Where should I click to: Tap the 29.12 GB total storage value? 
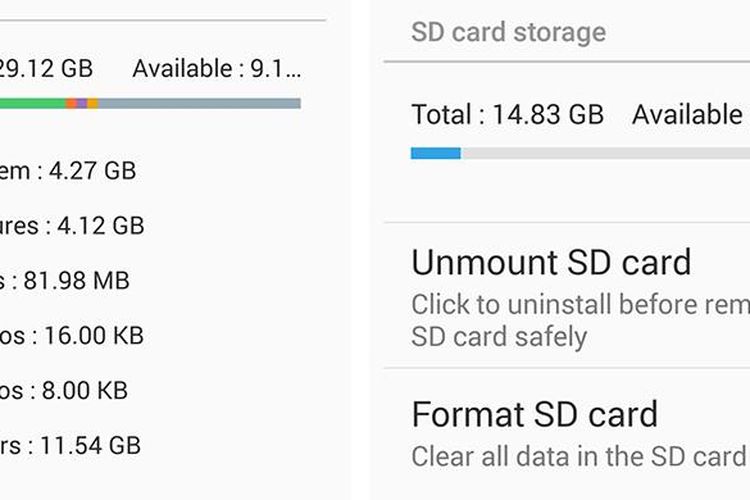coord(46,69)
